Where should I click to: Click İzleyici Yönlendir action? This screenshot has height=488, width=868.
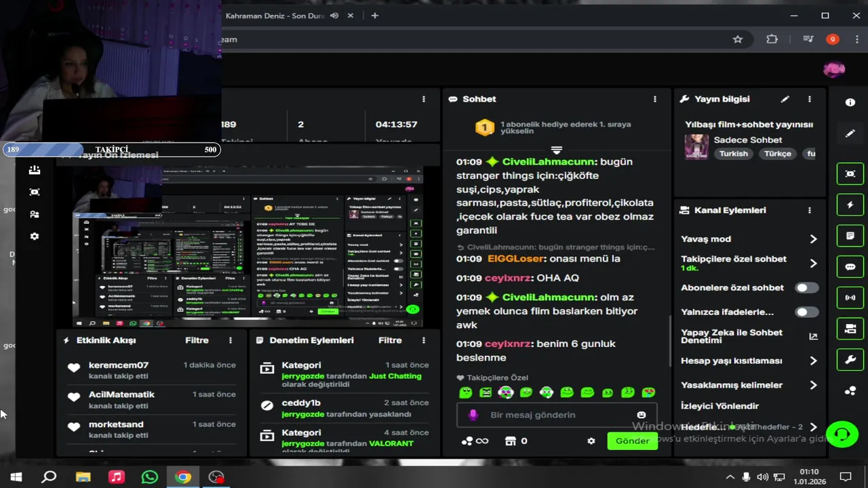[719, 406]
